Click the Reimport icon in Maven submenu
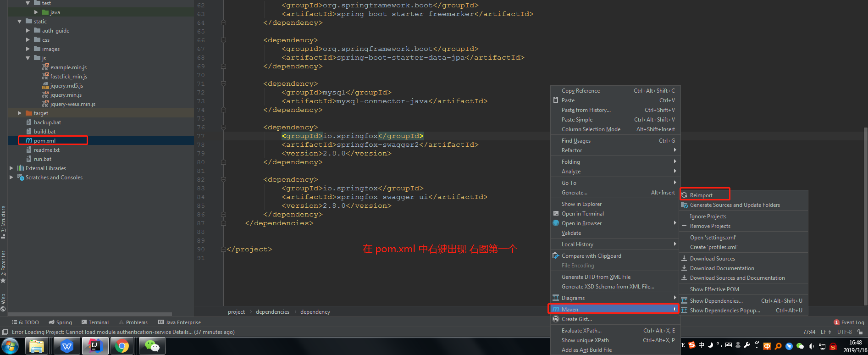The image size is (868, 355). click(684, 195)
